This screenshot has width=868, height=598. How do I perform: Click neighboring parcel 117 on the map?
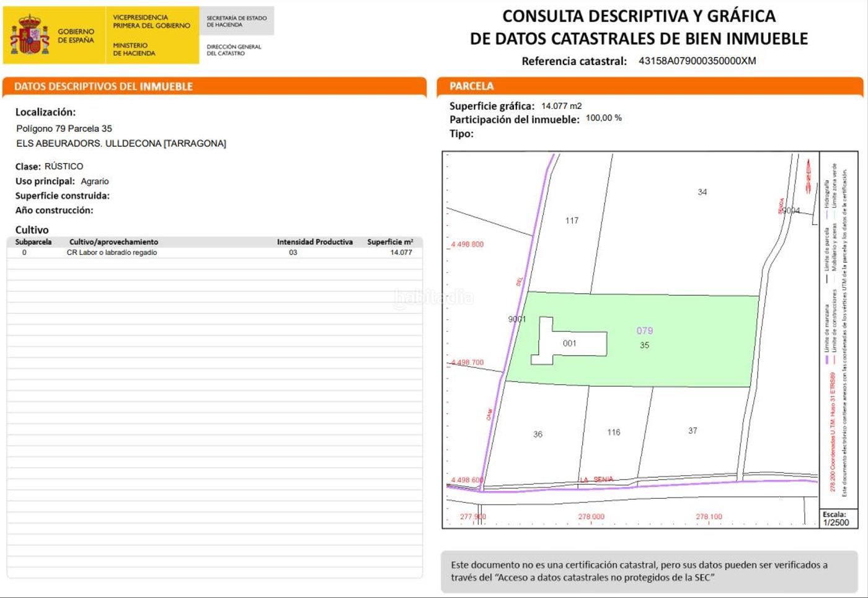coord(572,221)
